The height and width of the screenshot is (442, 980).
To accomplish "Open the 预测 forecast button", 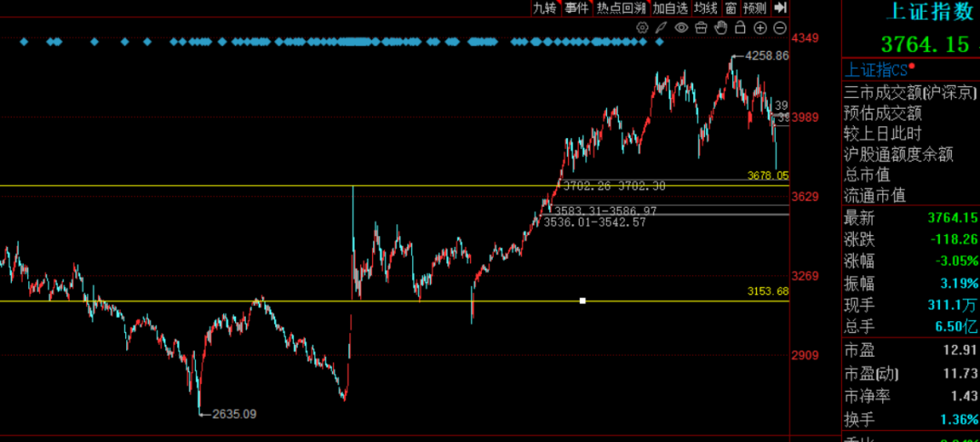I will pos(754,7).
